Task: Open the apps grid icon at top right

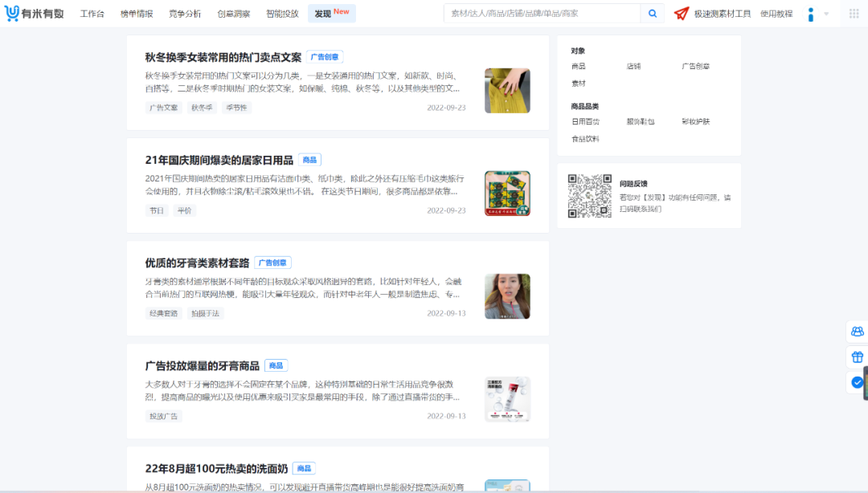Action: pyautogui.click(x=854, y=13)
